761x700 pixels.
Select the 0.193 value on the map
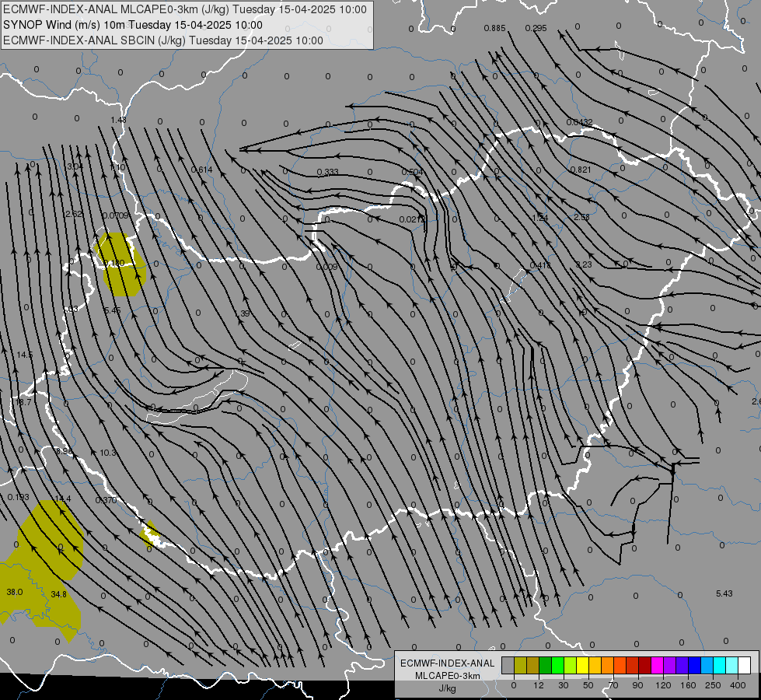coord(19,498)
